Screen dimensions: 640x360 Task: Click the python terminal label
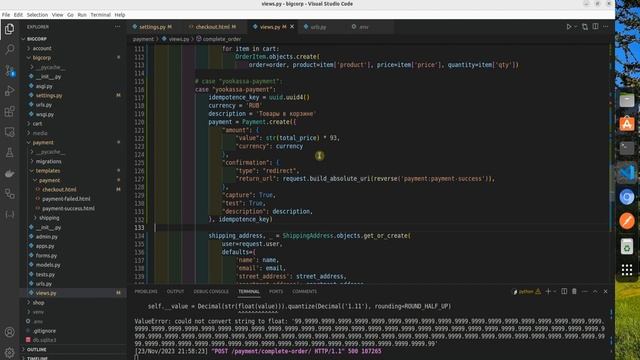point(527,291)
